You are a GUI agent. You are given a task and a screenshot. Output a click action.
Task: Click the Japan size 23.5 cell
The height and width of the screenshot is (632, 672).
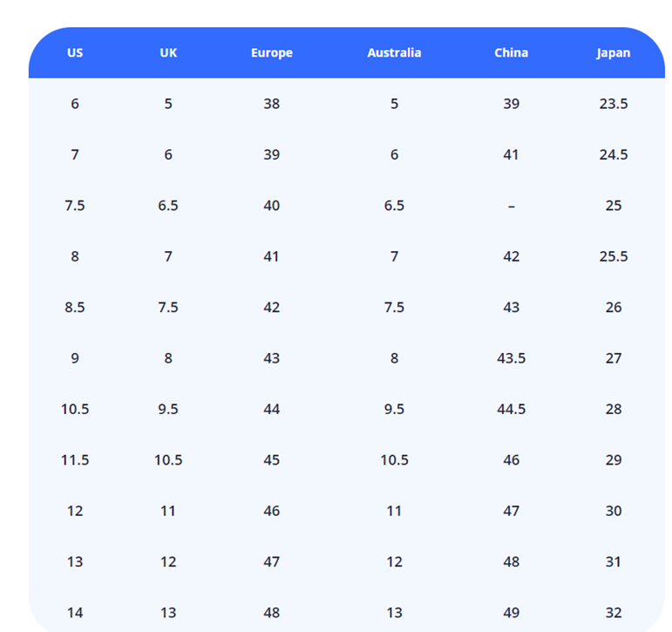(x=614, y=104)
